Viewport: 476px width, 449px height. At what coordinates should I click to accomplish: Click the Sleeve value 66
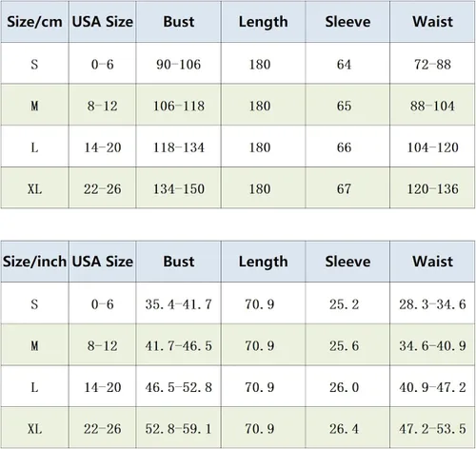345,147
